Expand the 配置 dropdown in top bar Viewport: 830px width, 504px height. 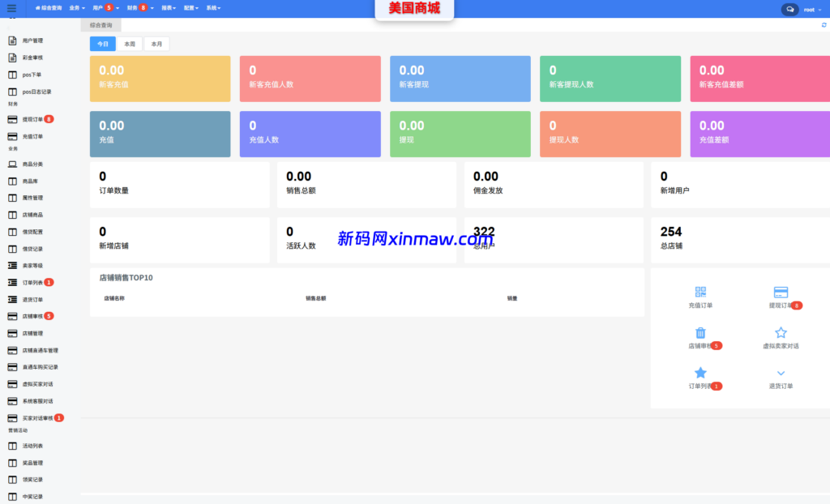pos(191,8)
